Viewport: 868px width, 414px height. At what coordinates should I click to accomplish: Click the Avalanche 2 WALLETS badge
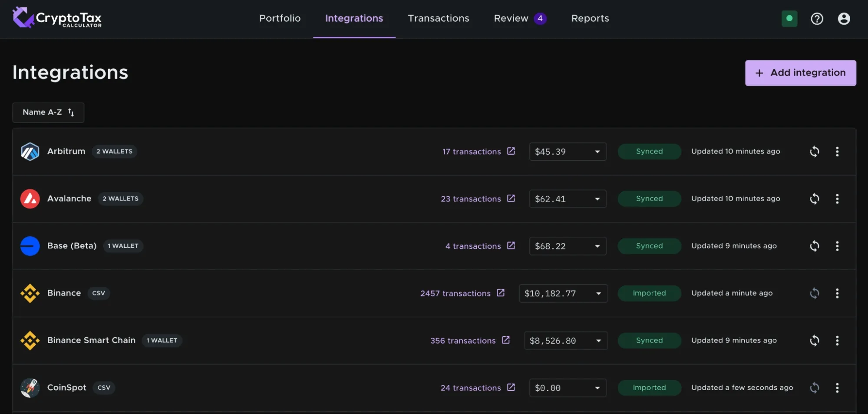click(x=121, y=199)
